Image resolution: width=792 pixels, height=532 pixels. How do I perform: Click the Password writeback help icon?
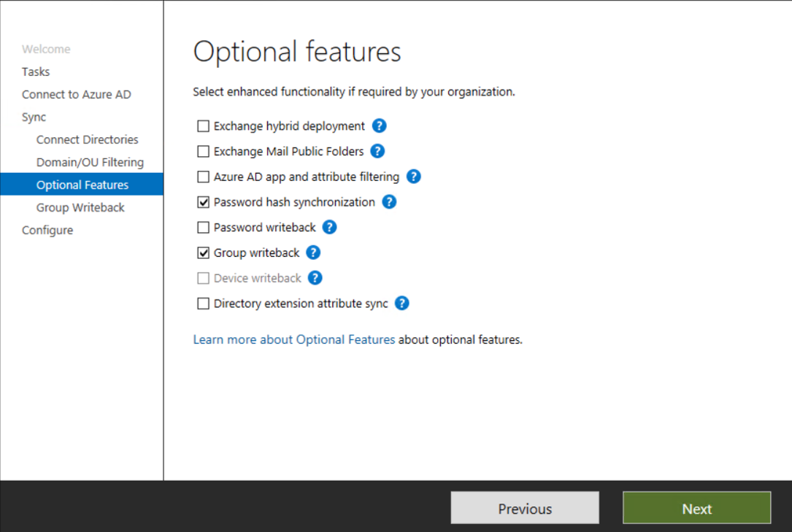[329, 227]
